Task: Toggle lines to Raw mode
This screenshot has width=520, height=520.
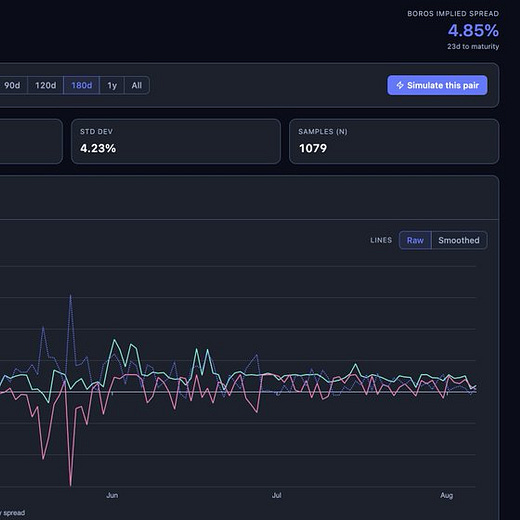Action: pos(415,240)
